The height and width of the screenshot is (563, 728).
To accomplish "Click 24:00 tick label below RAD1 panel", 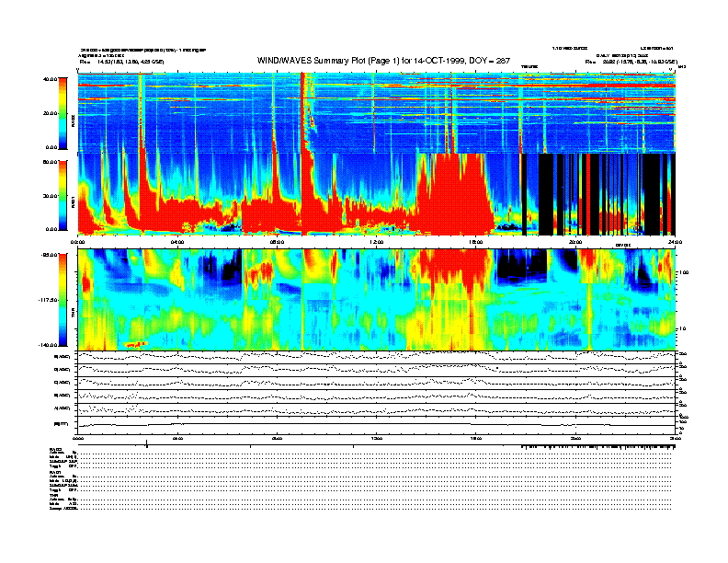I will tap(675, 242).
